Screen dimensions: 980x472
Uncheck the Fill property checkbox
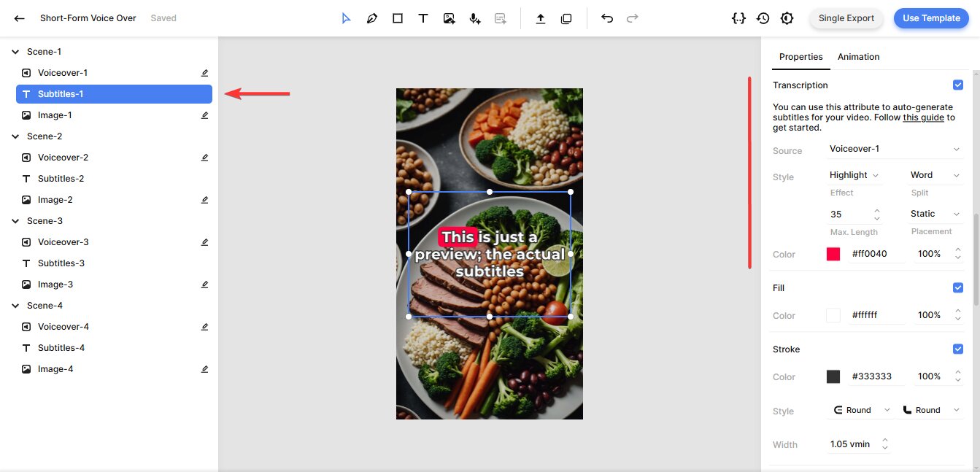957,288
